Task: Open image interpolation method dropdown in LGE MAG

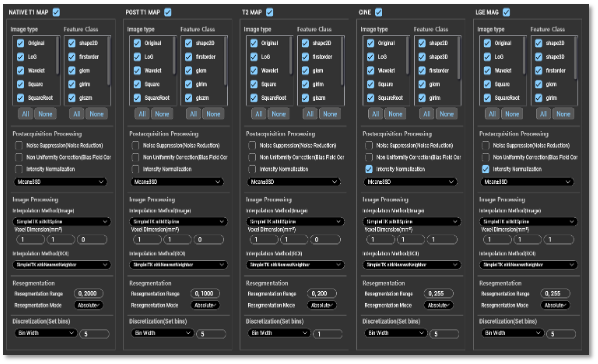Action: [x=529, y=222]
